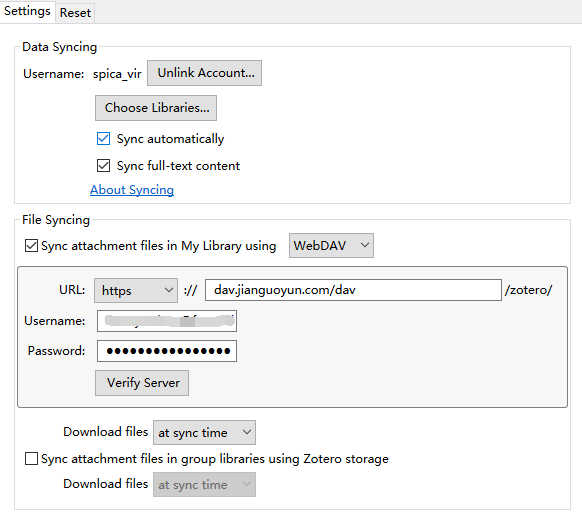Select the WebDAV Password field

coord(167,351)
